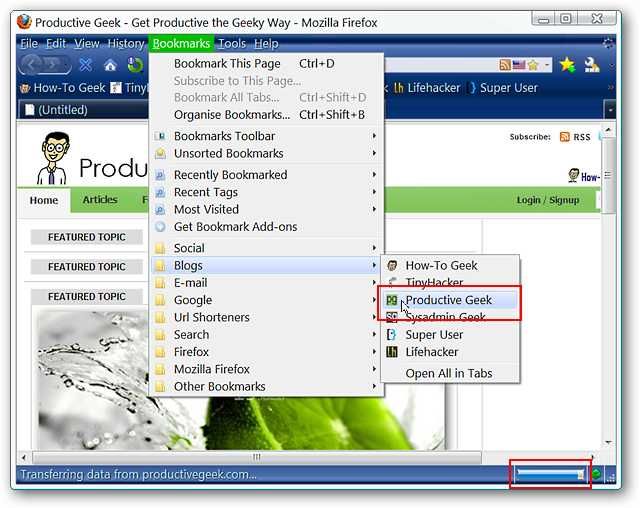Open the Tools menu
Viewport: 640px width, 508px height.
[x=232, y=44]
